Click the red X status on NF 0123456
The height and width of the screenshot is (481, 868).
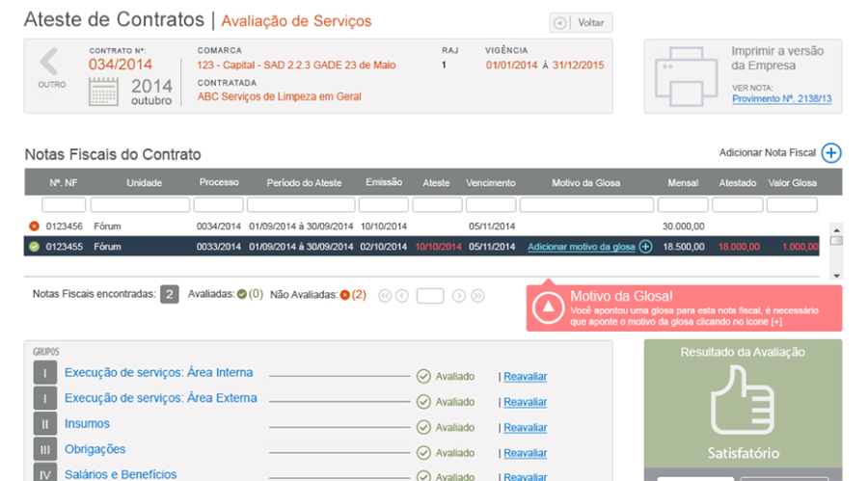pyautogui.click(x=34, y=227)
